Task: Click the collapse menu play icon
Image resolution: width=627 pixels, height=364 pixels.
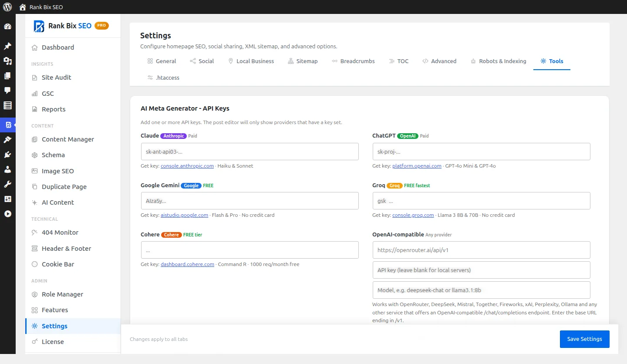Action: tap(7, 214)
